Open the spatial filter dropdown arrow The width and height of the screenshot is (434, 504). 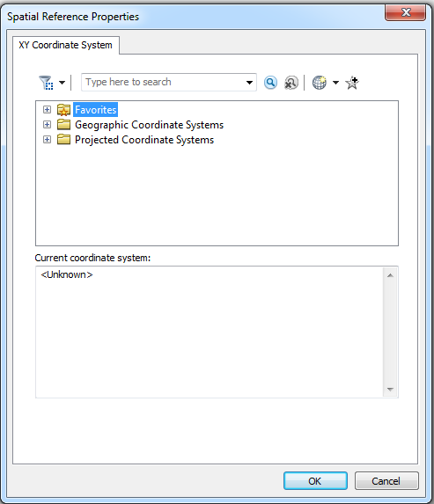(63, 83)
